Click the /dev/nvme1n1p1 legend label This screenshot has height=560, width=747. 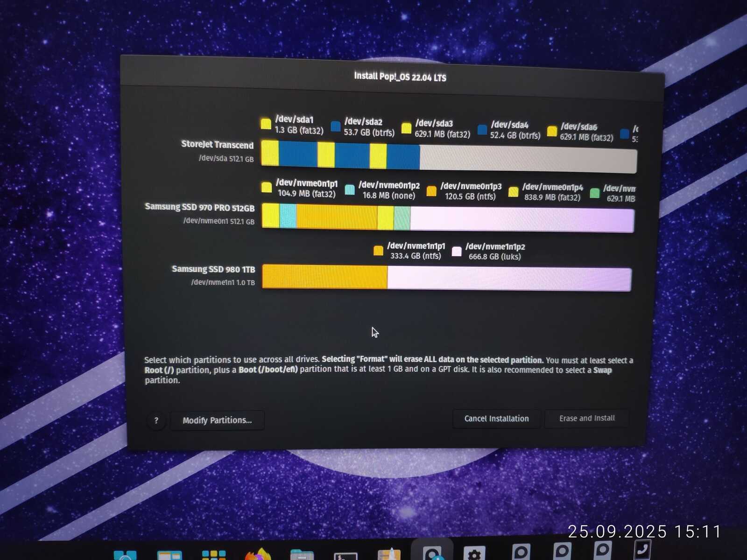(416, 246)
